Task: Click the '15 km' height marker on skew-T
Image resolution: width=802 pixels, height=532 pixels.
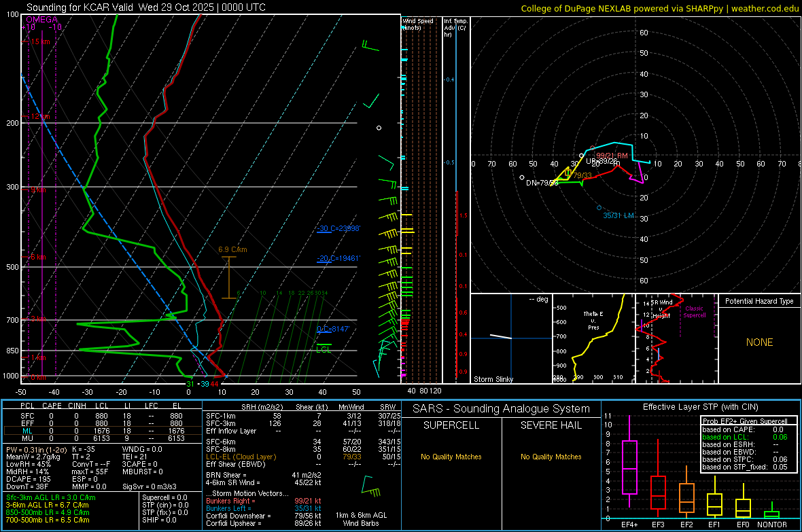Action: [x=40, y=41]
